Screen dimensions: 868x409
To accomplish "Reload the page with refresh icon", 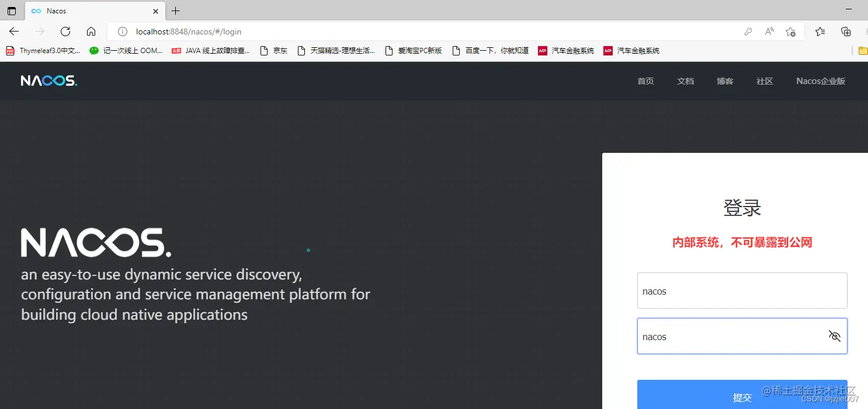I will coord(65,32).
